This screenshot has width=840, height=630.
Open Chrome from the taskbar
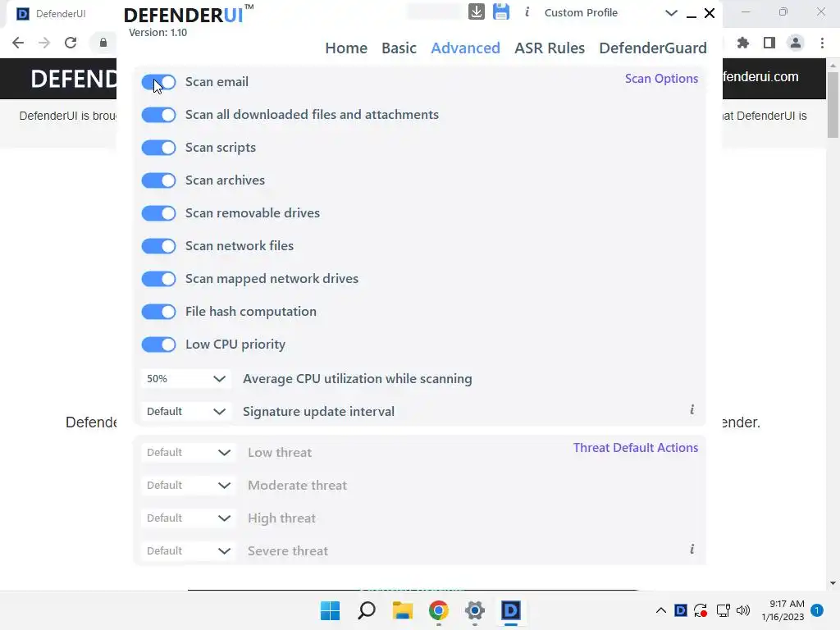pos(439,610)
